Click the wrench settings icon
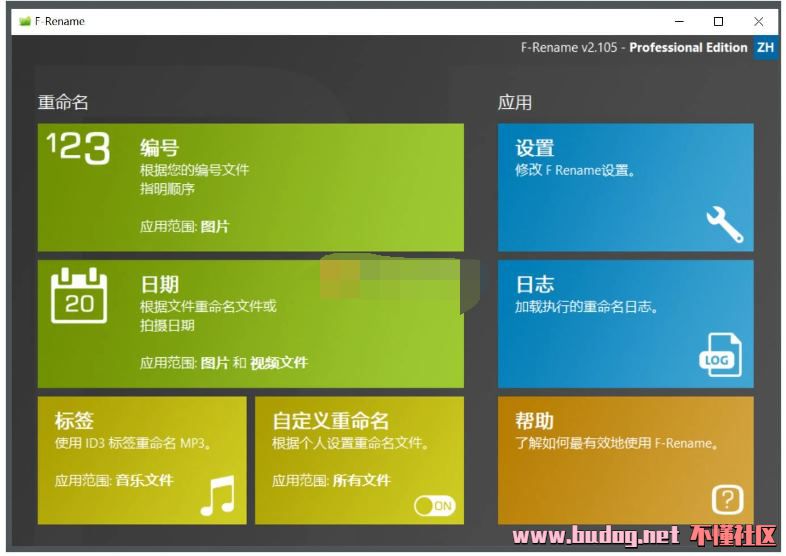 [725, 224]
